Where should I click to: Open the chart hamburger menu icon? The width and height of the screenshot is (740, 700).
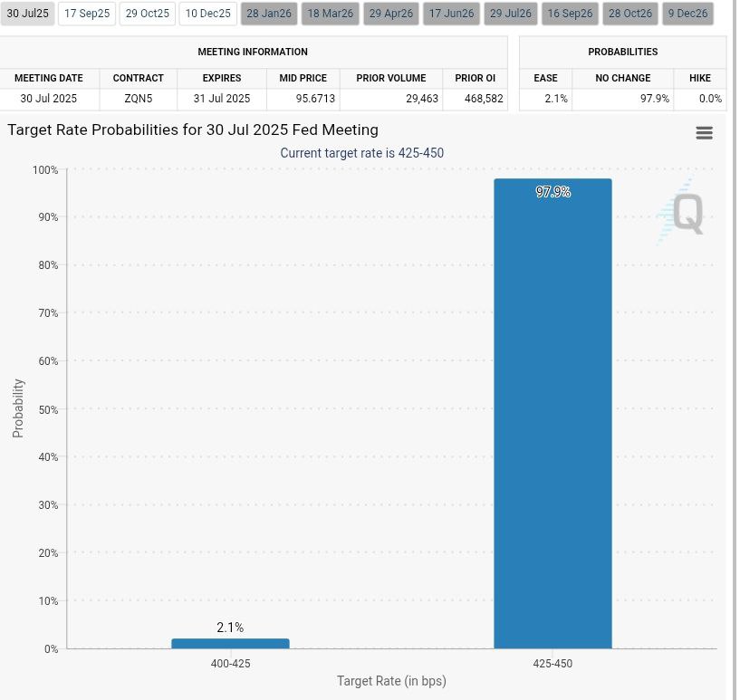(704, 133)
